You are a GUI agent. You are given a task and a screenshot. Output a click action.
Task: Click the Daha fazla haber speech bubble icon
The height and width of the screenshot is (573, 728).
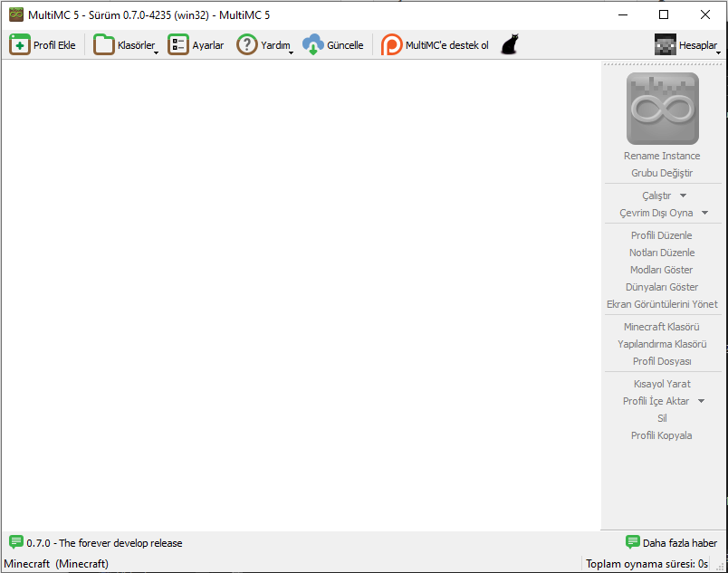632,542
